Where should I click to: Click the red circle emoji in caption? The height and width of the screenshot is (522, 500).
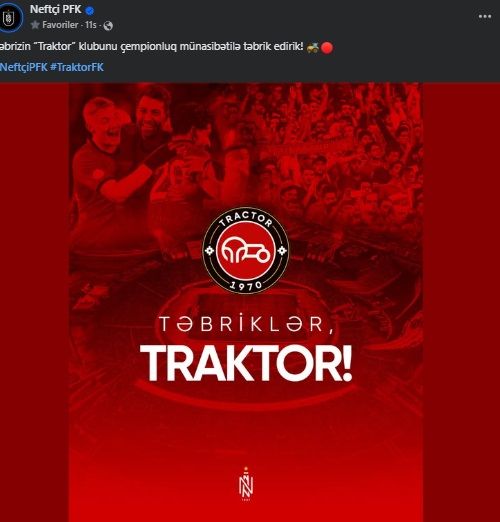[327, 48]
